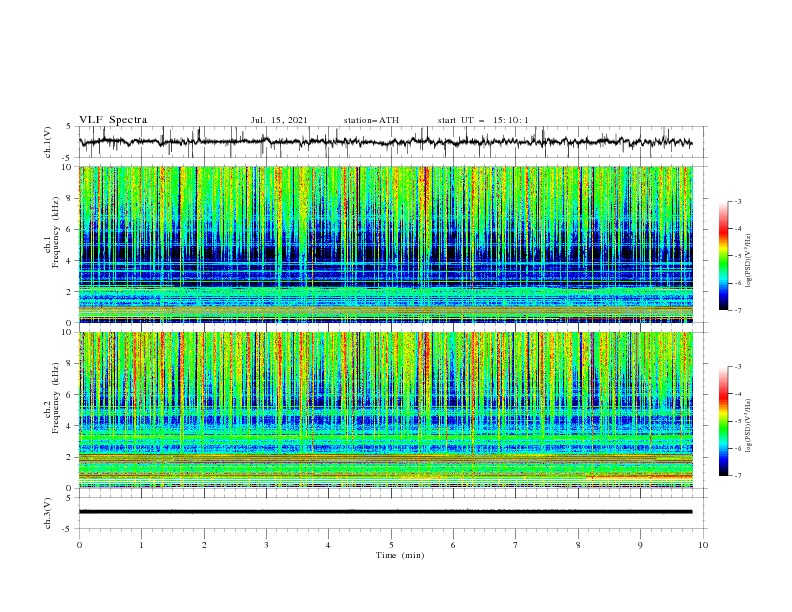Click time axis tick label '4'
Image resolution: width=792 pixels, height=612 pixels.
click(x=328, y=545)
